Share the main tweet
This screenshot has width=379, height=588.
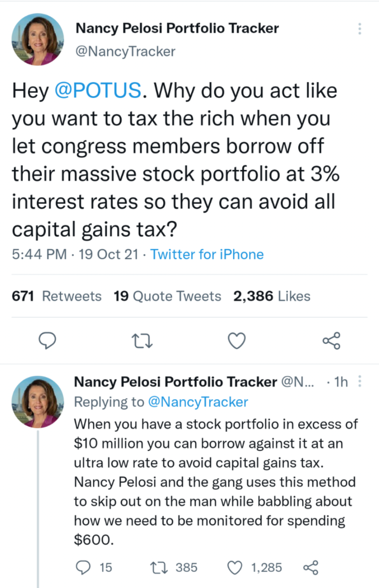click(x=331, y=340)
